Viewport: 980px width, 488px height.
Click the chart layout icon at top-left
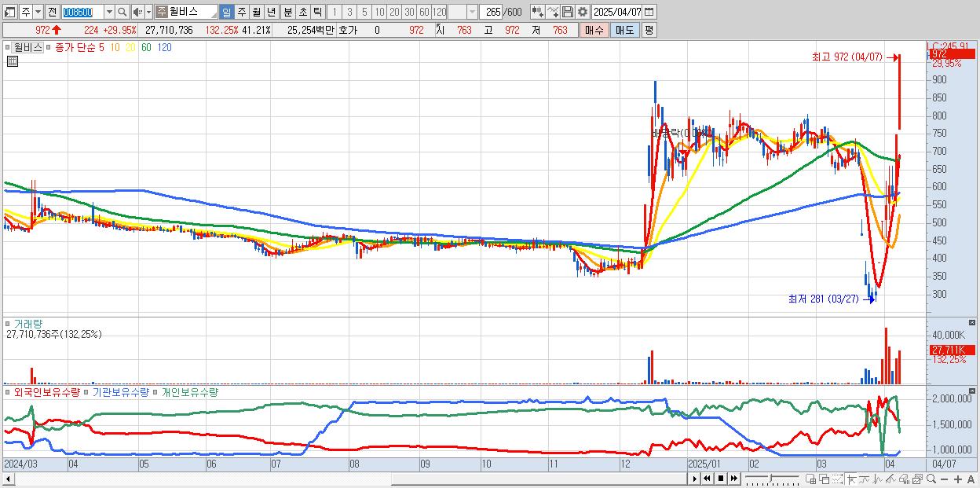pyautogui.click(x=9, y=12)
